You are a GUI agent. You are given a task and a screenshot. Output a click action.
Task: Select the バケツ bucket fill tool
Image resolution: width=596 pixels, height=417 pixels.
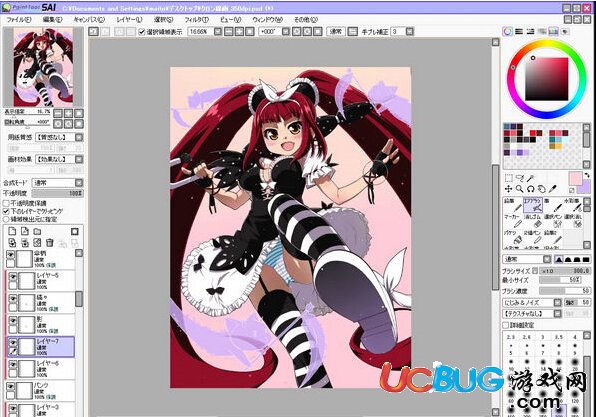(x=513, y=237)
